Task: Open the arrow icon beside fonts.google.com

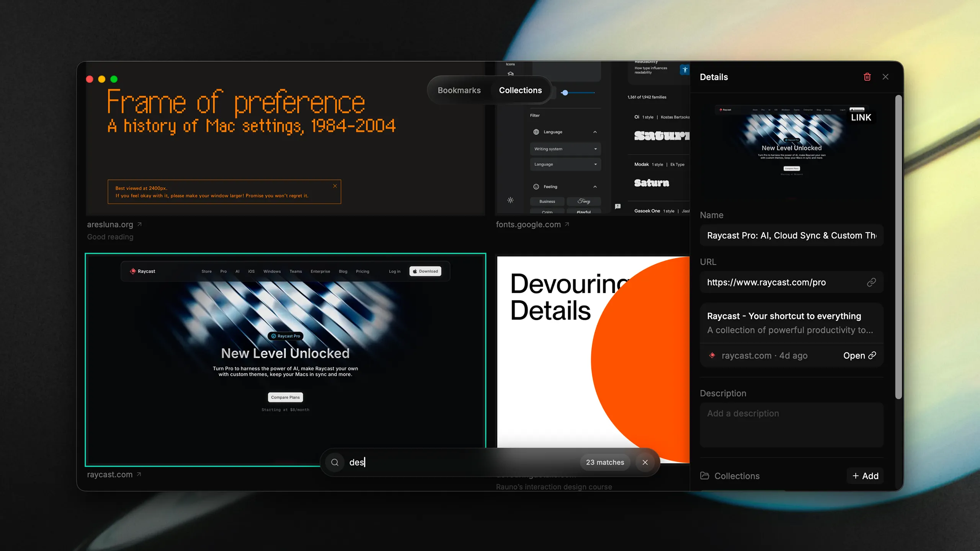Action: point(567,224)
